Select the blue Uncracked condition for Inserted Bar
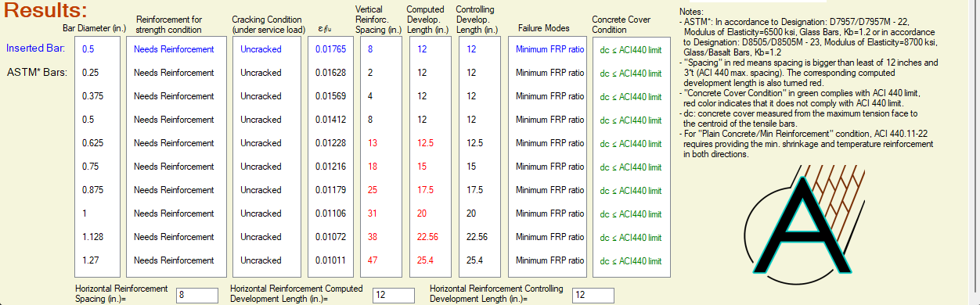980x305 pixels. (x=261, y=48)
